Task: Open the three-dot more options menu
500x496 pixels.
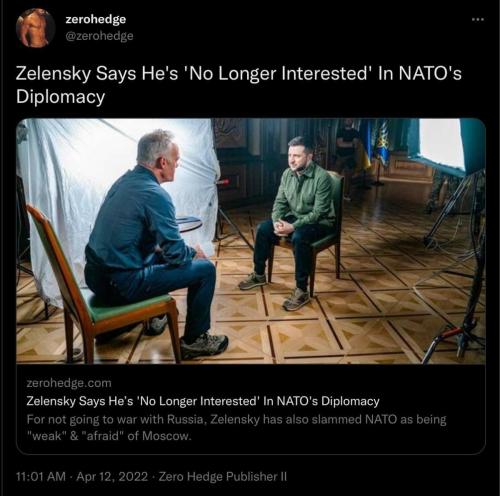Action: click(478, 20)
